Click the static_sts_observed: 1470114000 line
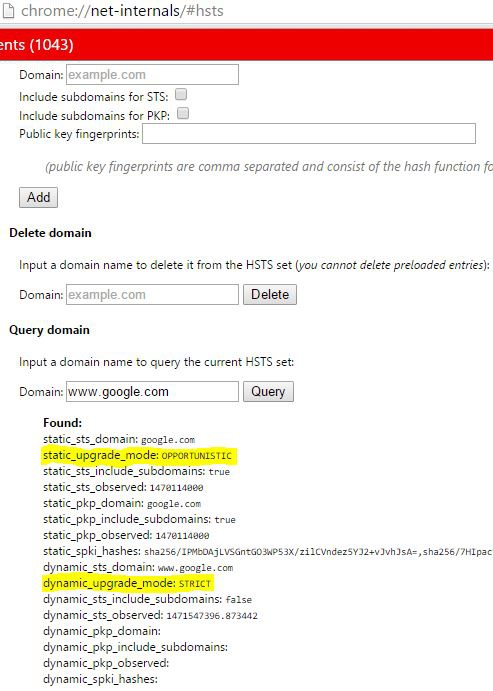 [123, 487]
